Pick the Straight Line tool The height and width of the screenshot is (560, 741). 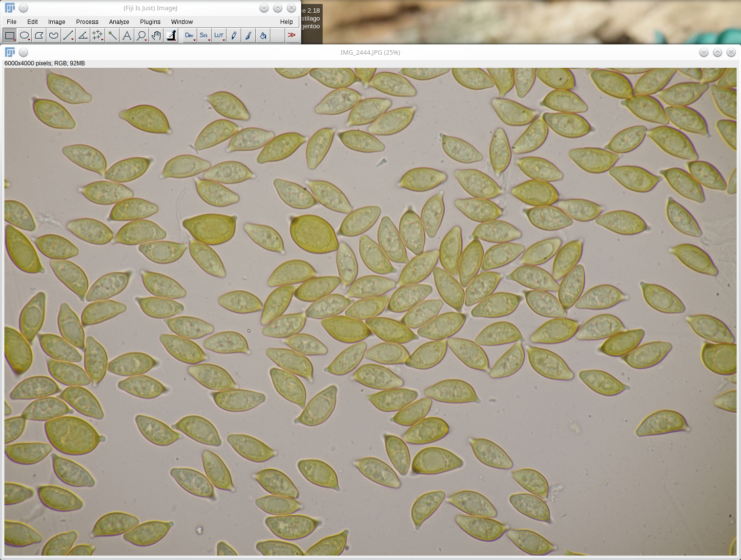[68, 35]
